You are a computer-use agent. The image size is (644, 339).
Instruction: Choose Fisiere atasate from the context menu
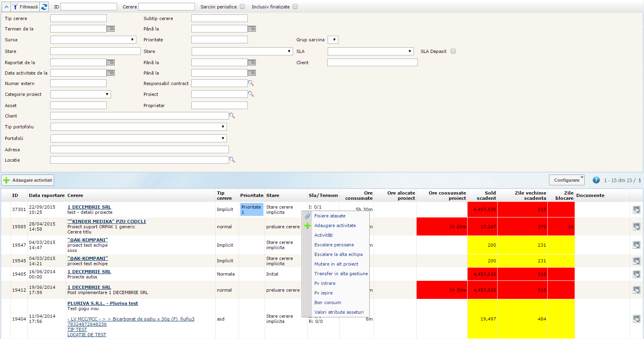330,216
